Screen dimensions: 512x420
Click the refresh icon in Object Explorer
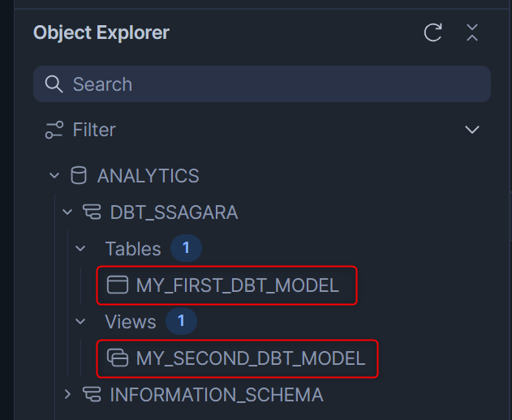pyautogui.click(x=433, y=32)
